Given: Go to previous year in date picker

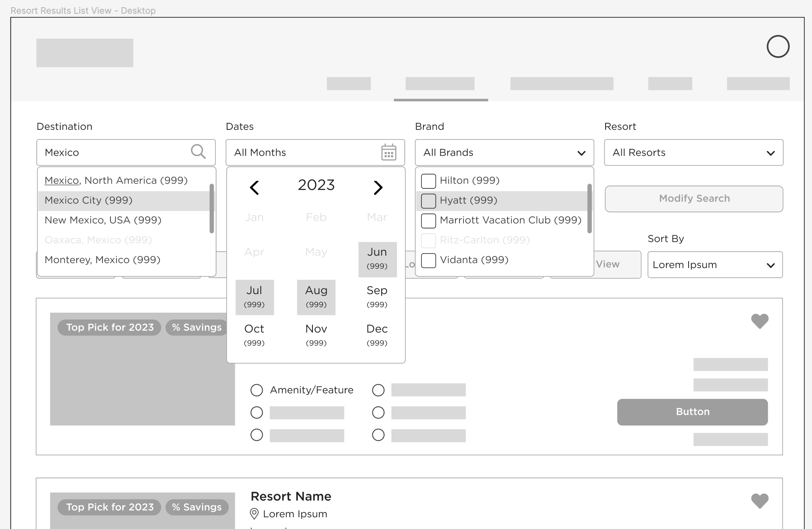Looking at the screenshot, I should pos(254,187).
